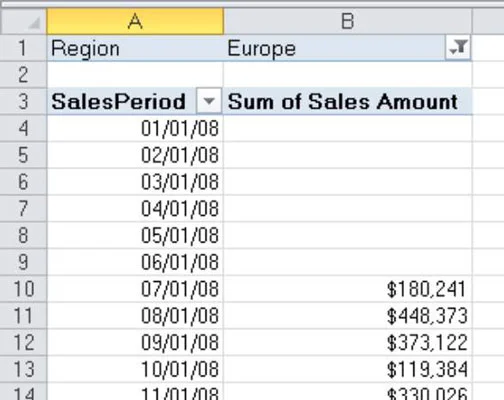Click the 06/01/08 date cell
Image resolution: width=504 pixels, height=400 pixels.
(135, 262)
